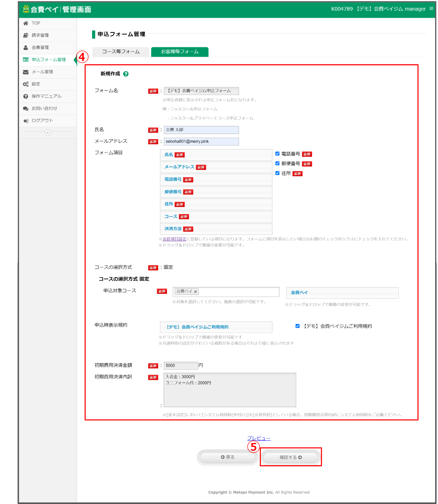Open 請求管理 in the sidebar menu
This screenshot has height=504, width=438.
48,35
